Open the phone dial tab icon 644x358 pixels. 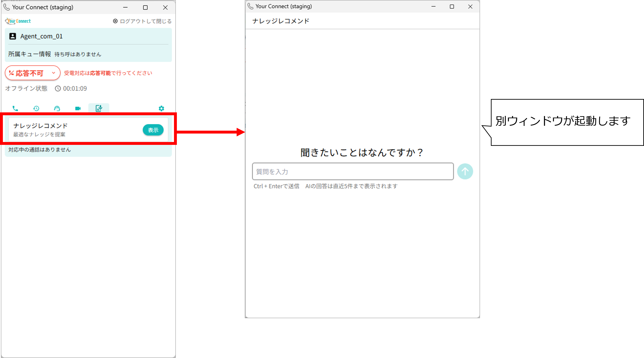tap(15, 108)
